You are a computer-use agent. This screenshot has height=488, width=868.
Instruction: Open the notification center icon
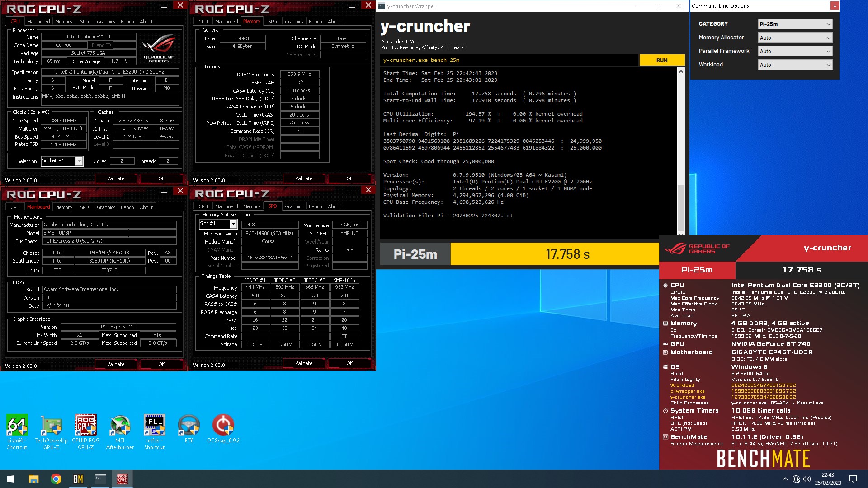853,479
